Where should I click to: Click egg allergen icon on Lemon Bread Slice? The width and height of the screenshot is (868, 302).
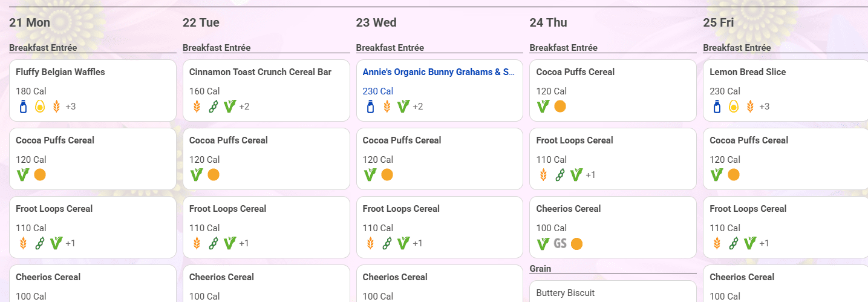click(734, 107)
